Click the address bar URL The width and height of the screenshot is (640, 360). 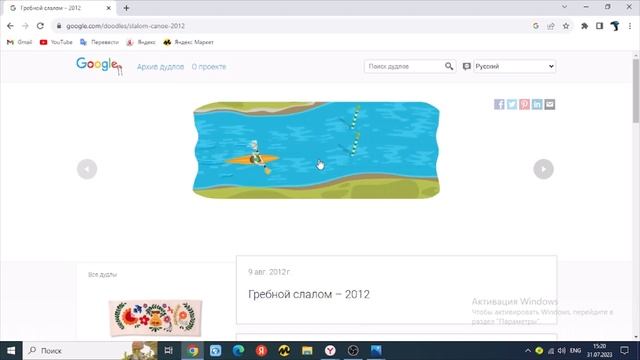pyautogui.click(x=126, y=26)
